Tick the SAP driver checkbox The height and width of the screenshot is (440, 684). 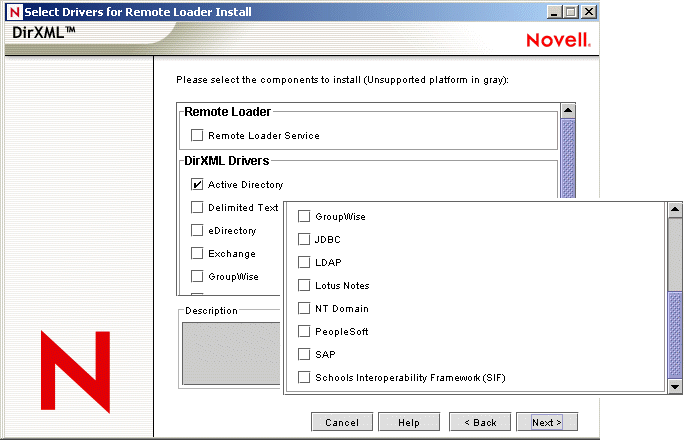305,354
